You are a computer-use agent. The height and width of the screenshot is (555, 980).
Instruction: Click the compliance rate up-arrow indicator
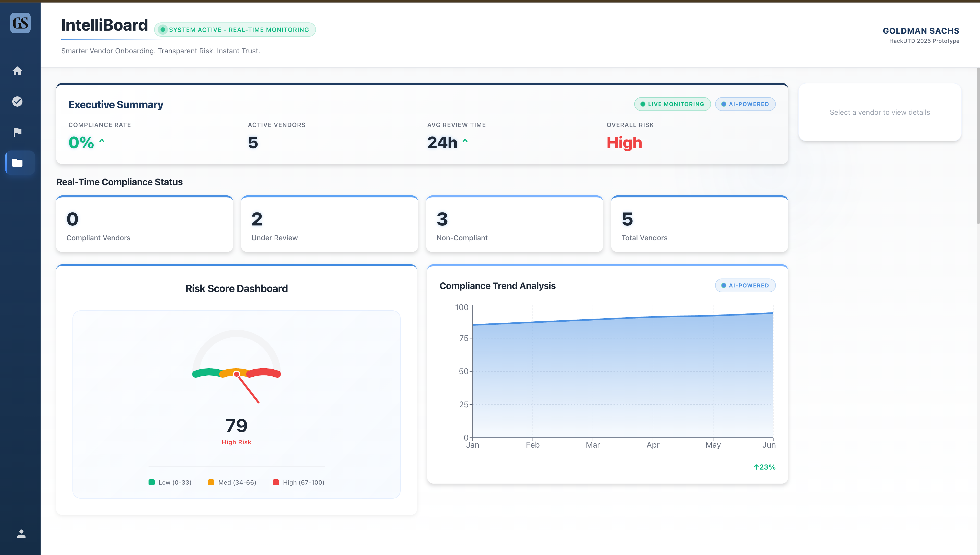pos(102,141)
